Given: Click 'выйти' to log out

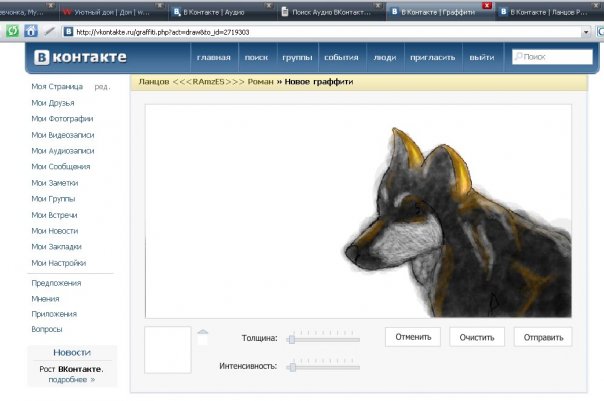Looking at the screenshot, I should [481, 58].
